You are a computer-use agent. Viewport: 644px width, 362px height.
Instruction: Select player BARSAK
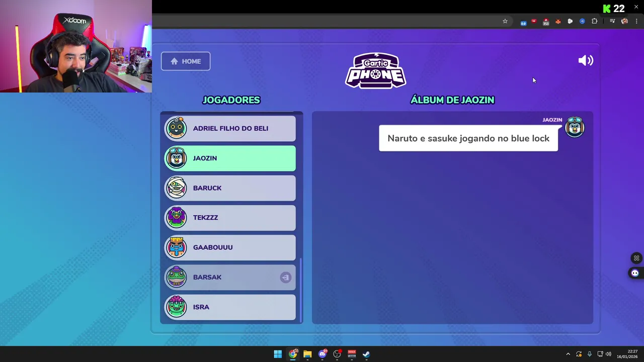click(x=230, y=277)
